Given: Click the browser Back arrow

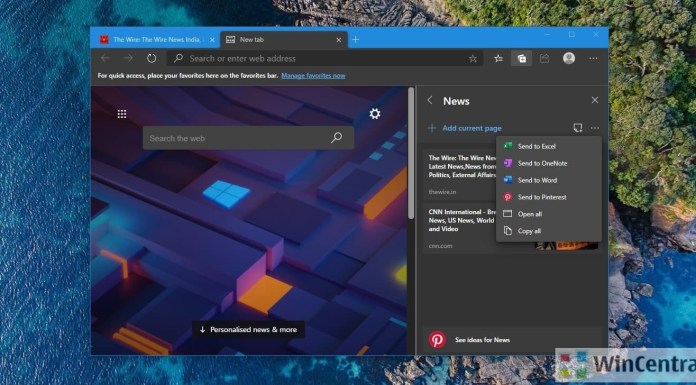Looking at the screenshot, I should [x=105, y=58].
